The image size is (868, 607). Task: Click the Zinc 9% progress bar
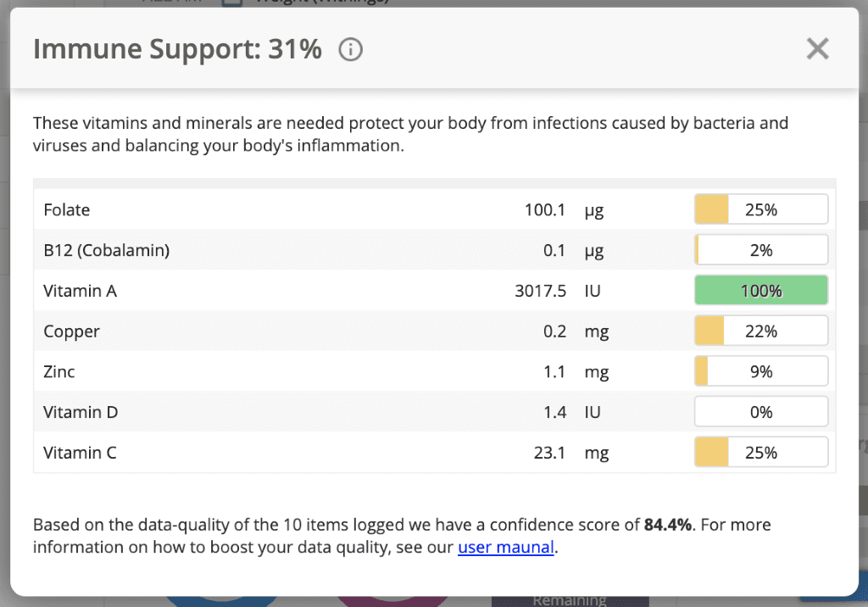[x=761, y=371]
